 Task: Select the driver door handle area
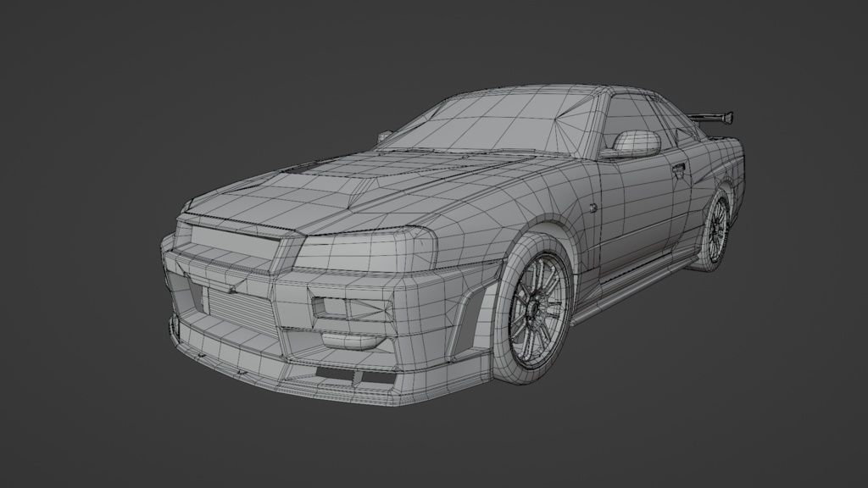click(x=678, y=169)
